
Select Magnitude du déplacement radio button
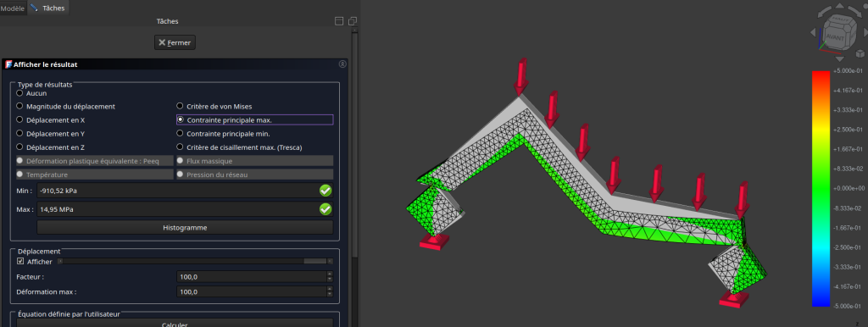20,106
